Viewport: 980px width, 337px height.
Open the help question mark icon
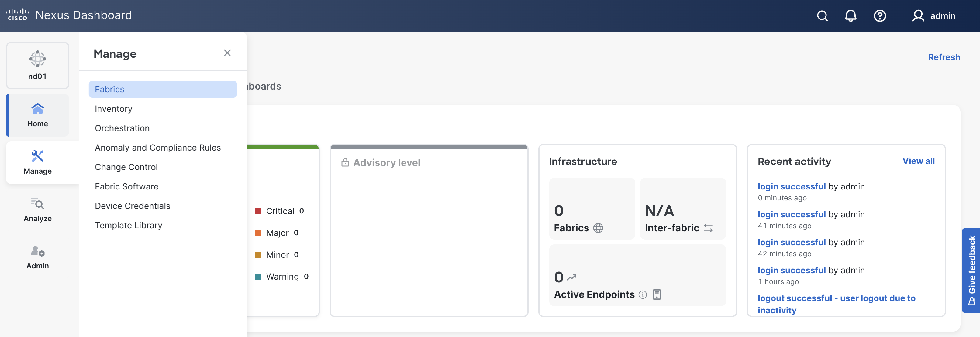tap(880, 16)
